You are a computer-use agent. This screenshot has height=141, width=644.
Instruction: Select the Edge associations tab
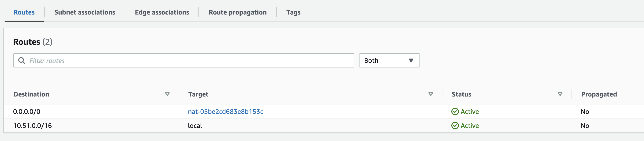pyautogui.click(x=162, y=12)
